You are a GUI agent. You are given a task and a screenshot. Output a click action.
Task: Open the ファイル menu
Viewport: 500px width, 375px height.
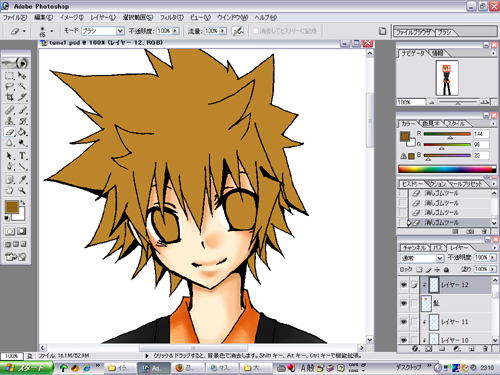pos(15,18)
